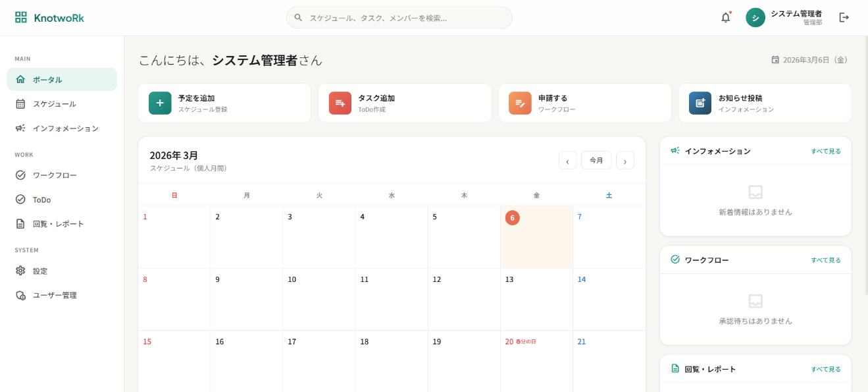Open 設定 in the sidebar
The height and width of the screenshot is (392, 868).
click(62, 271)
